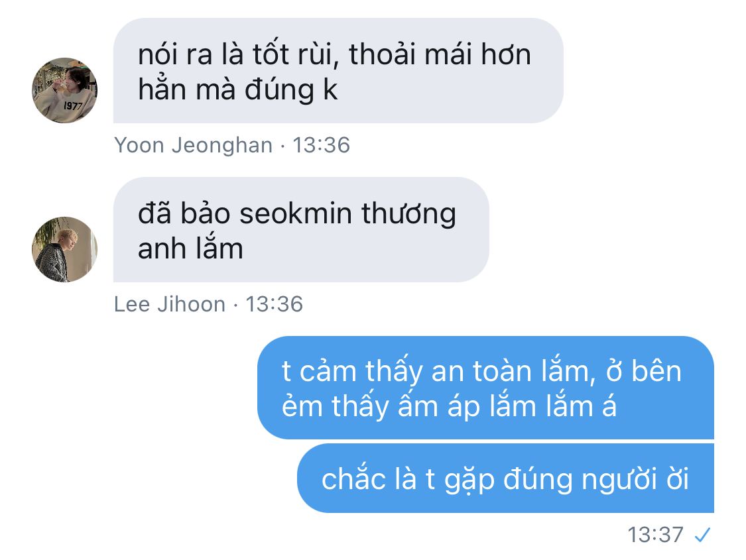Open Lee Jihoon's profile picture
Viewport: 746px width, 560px height.
(65, 250)
